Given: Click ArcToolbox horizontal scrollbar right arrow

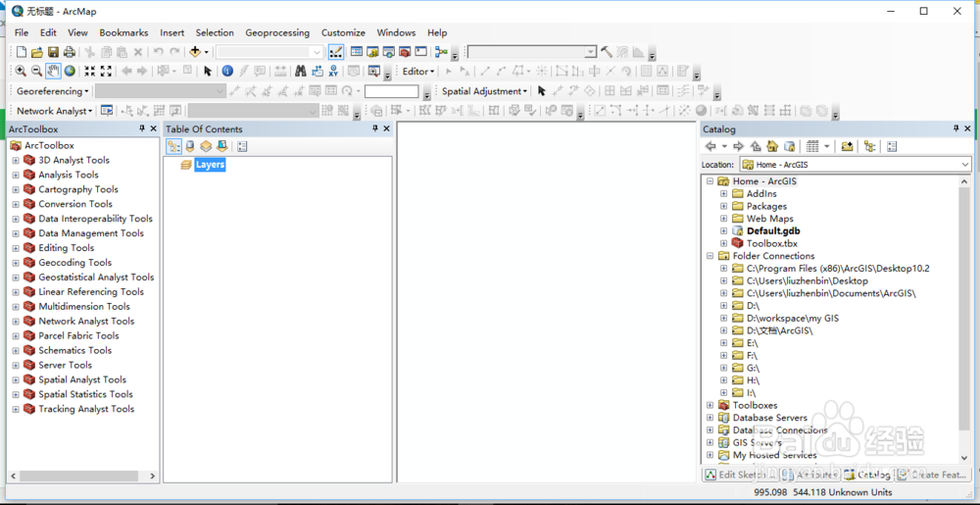Looking at the screenshot, I should (153, 477).
